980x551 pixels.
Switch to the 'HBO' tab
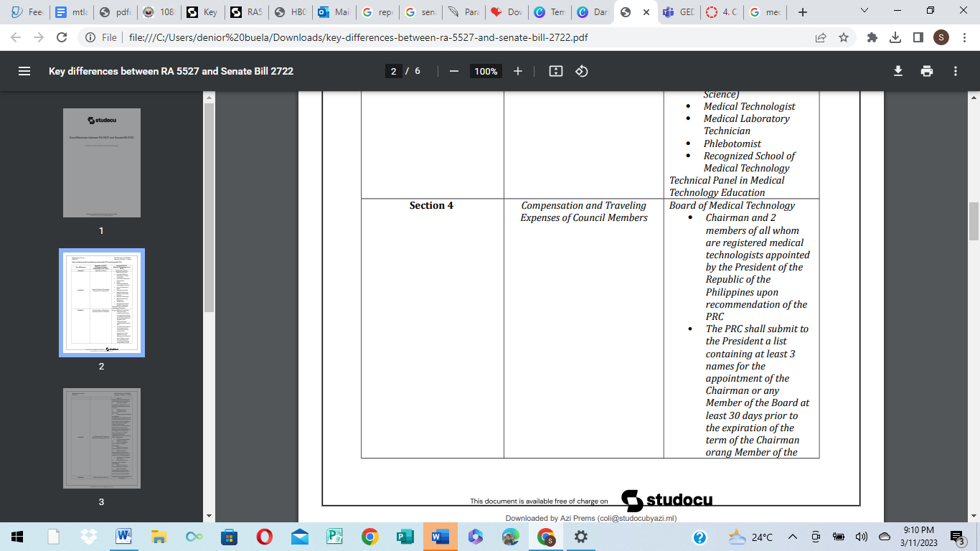point(288,12)
